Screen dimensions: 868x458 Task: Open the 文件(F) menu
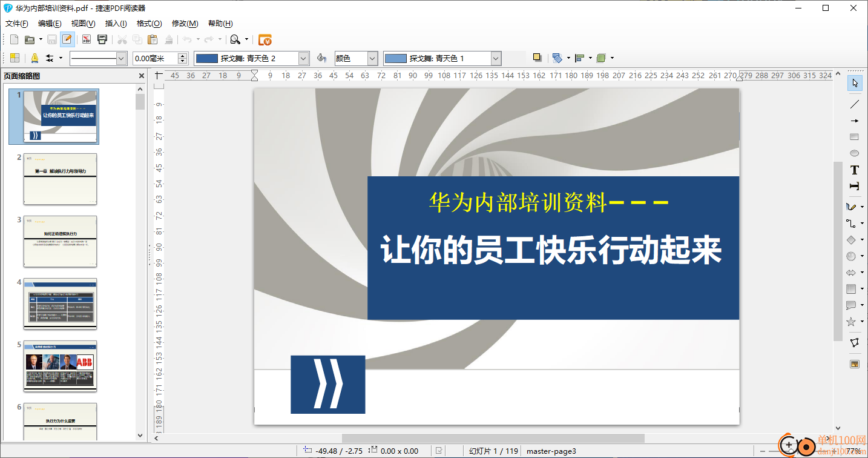(17, 24)
